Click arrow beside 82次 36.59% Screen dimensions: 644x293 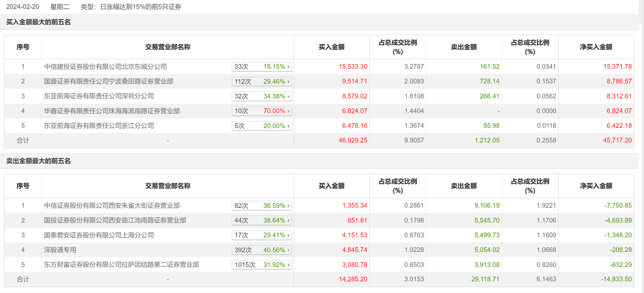pyautogui.click(x=288, y=206)
